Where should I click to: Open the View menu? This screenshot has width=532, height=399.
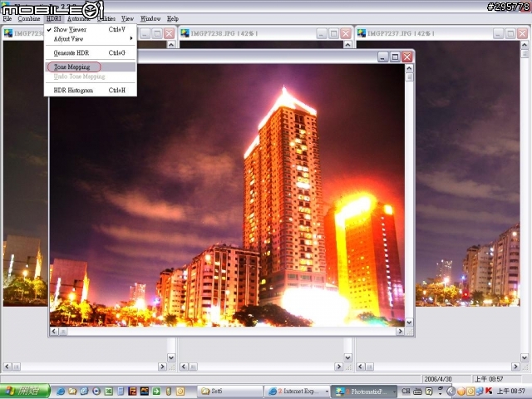[x=127, y=18]
